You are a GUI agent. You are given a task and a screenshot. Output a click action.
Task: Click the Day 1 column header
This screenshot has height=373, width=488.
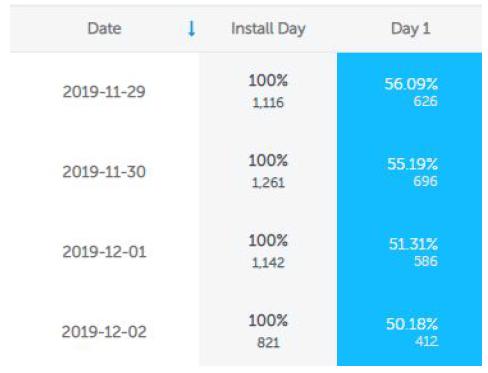[x=410, y=29]
